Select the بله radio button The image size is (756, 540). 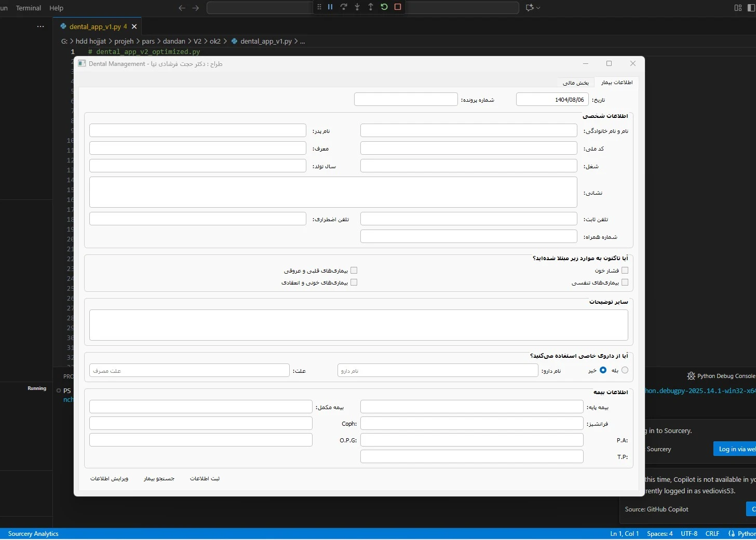click(x=625, y=370)
